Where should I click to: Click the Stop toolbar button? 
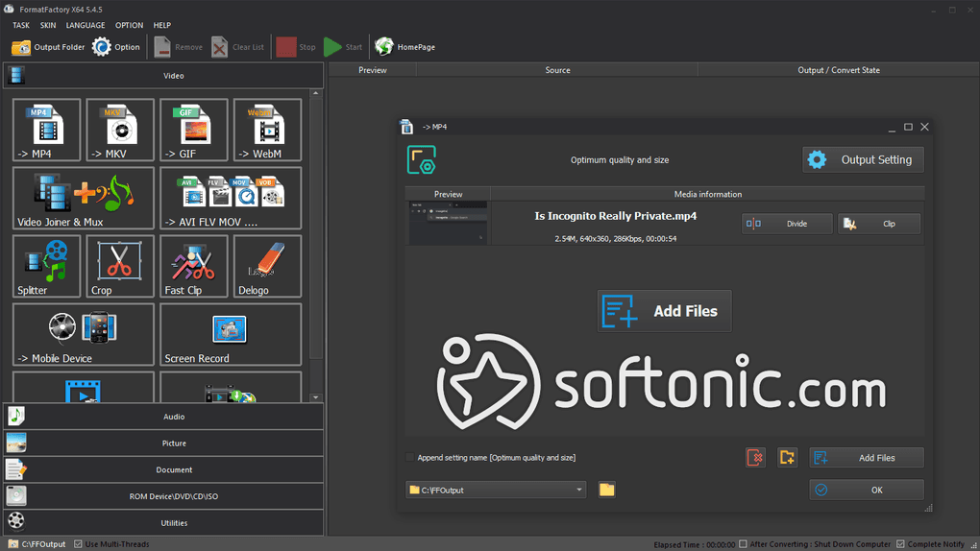pos(296,47)
